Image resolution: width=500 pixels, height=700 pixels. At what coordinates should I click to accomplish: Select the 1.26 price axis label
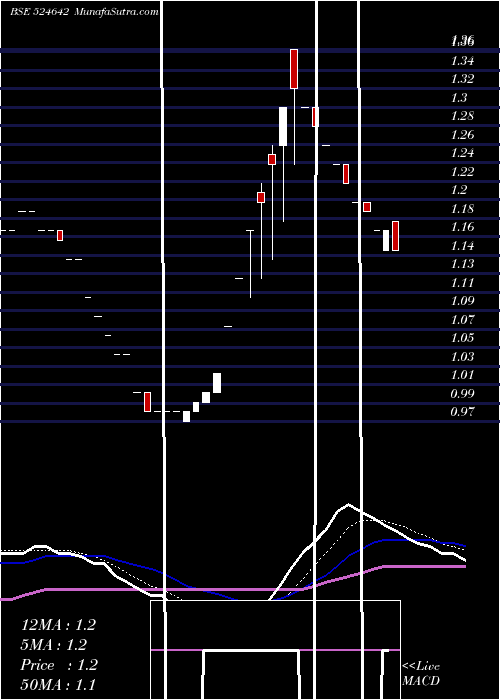462,134
